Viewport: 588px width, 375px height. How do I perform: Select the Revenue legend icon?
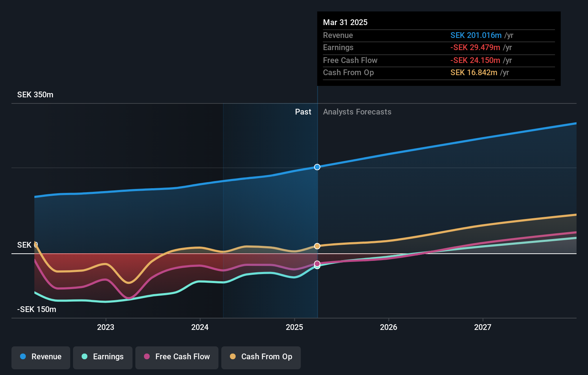22,357
